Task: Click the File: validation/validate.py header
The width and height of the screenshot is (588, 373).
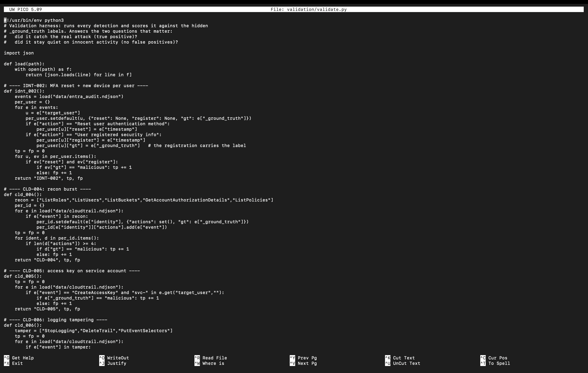Action: pos(309,10)
